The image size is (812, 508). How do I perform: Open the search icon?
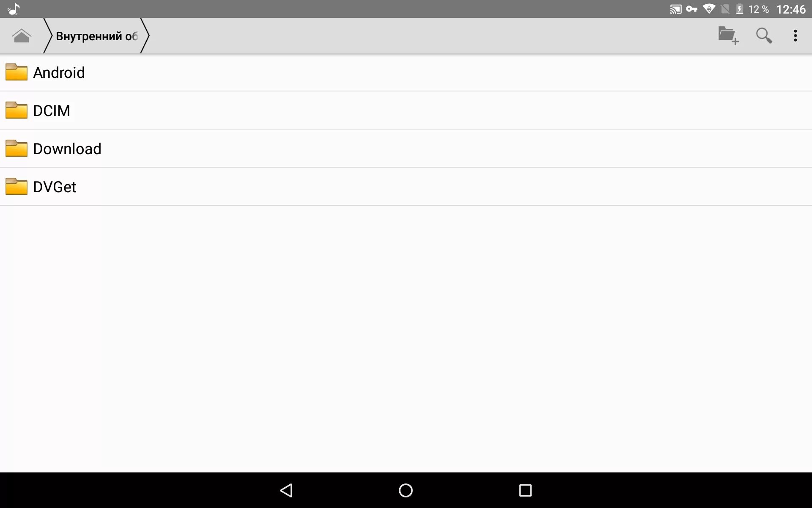tap(763, 36)
